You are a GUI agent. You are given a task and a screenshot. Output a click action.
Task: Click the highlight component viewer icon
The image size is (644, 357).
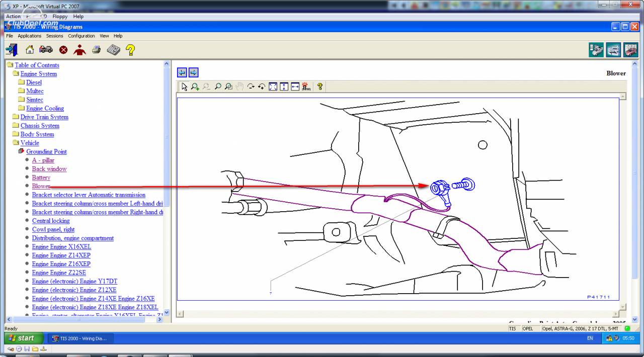pos(306,86)
